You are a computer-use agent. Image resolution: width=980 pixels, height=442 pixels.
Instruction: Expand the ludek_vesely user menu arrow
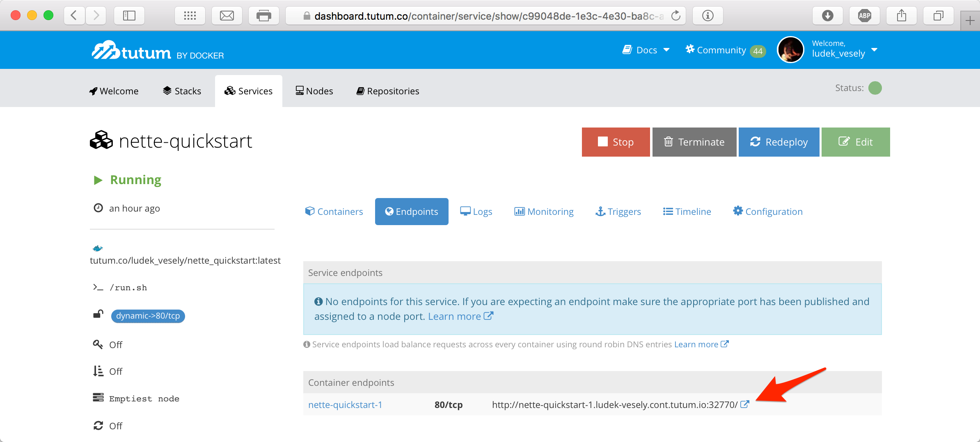tap(874, 50)
